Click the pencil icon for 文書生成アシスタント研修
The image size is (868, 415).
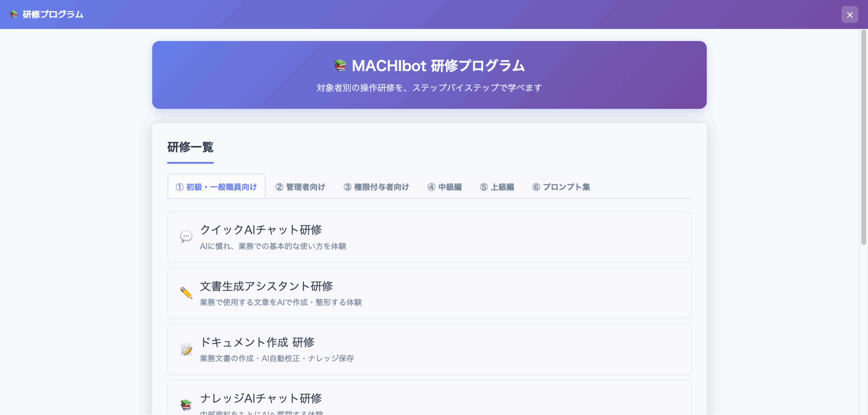[186, 293]
